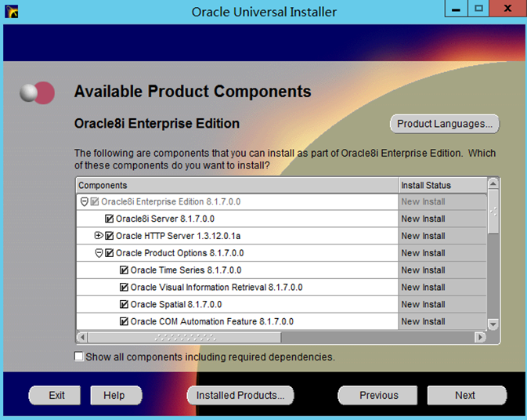527x420 pixels.
Task: Click the Components column header
Action: pos(237,185)
